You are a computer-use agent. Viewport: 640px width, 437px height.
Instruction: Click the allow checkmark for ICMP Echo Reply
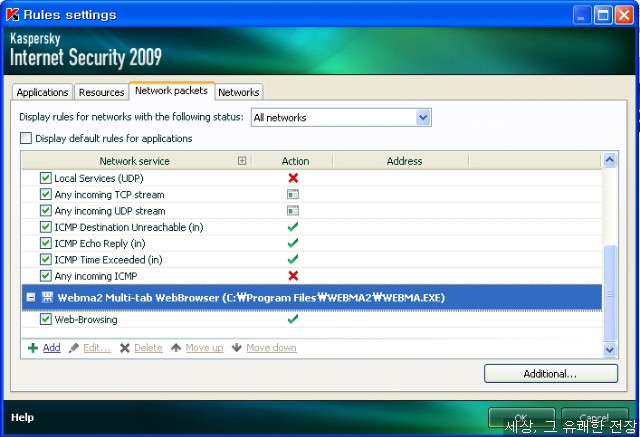coord(293,243)
